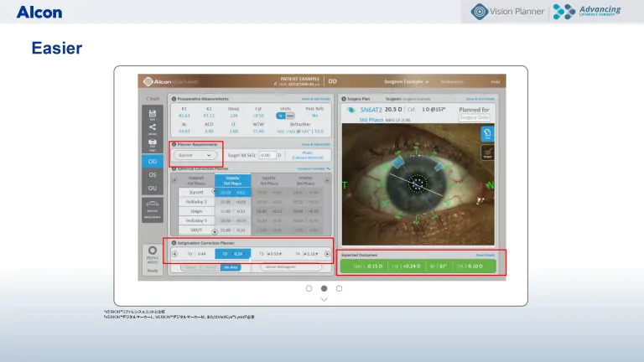This screenshot has width=644, height=362.
Task: Click the Save floppy disk icon in sidebar
Action: tap(153, 114)
